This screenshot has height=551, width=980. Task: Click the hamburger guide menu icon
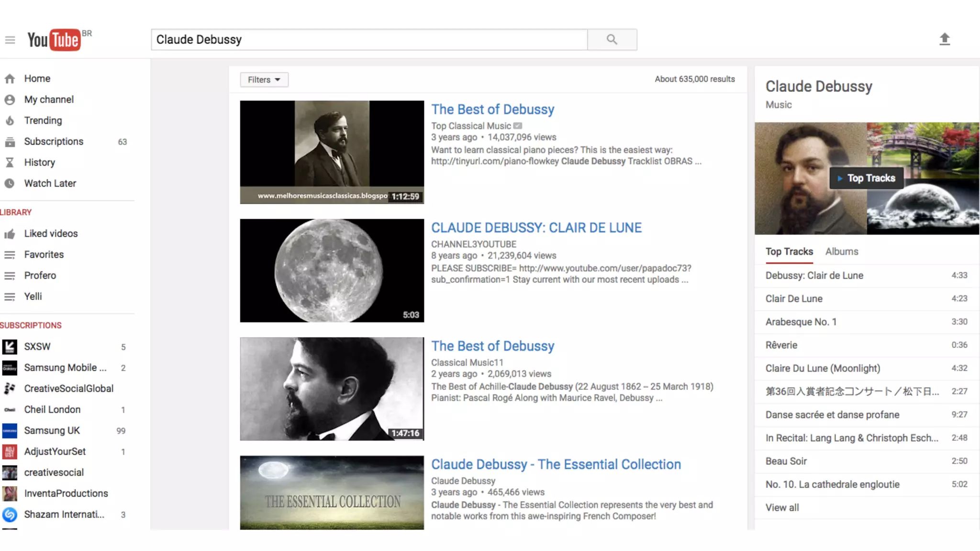coord(10,40)
